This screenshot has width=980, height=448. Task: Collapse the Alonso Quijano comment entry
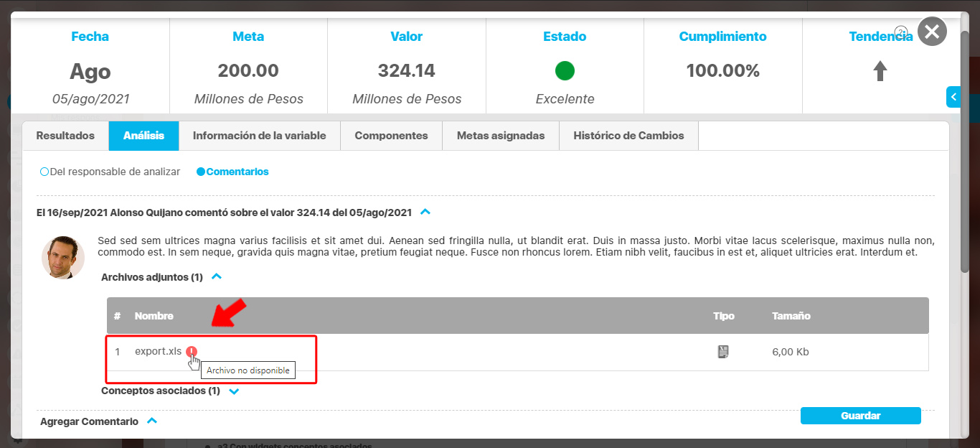tap(425, 213)
